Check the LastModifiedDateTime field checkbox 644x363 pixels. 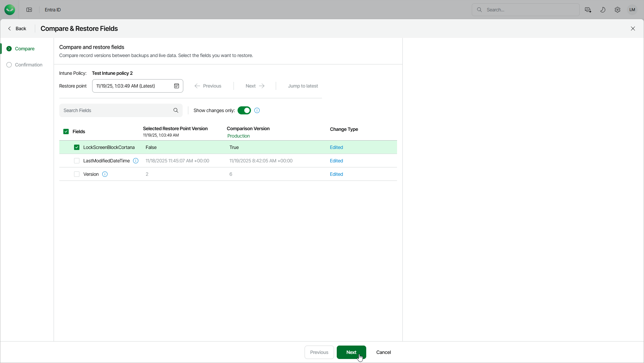click(77, 161)
